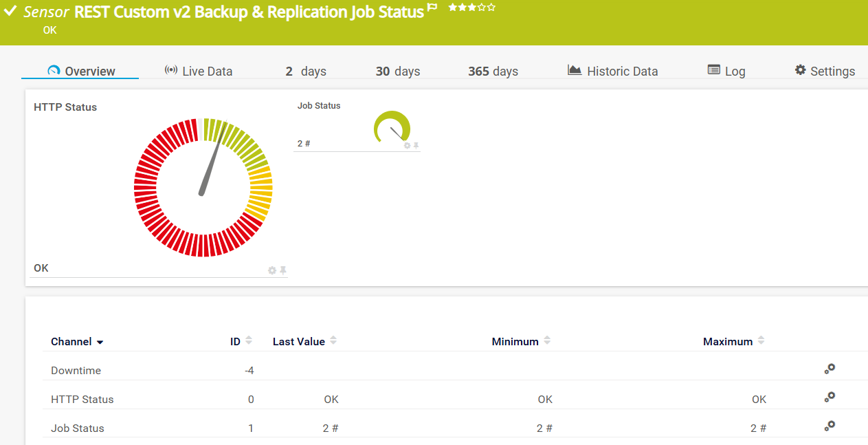The width and height of the screenshot is (868, 445).
Task: Sort table by Minimum column
Action: 547,340
